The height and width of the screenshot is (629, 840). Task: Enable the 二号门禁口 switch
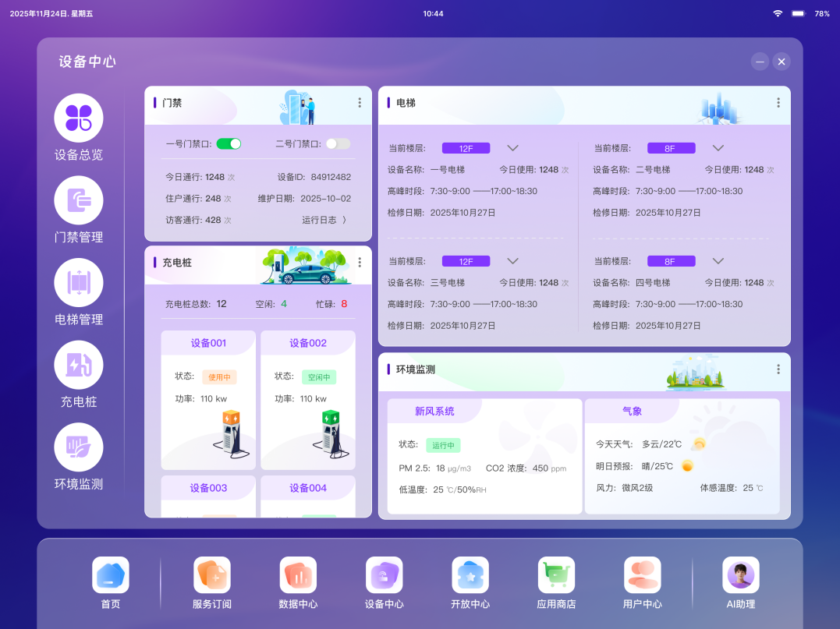(x=338, y=143)
